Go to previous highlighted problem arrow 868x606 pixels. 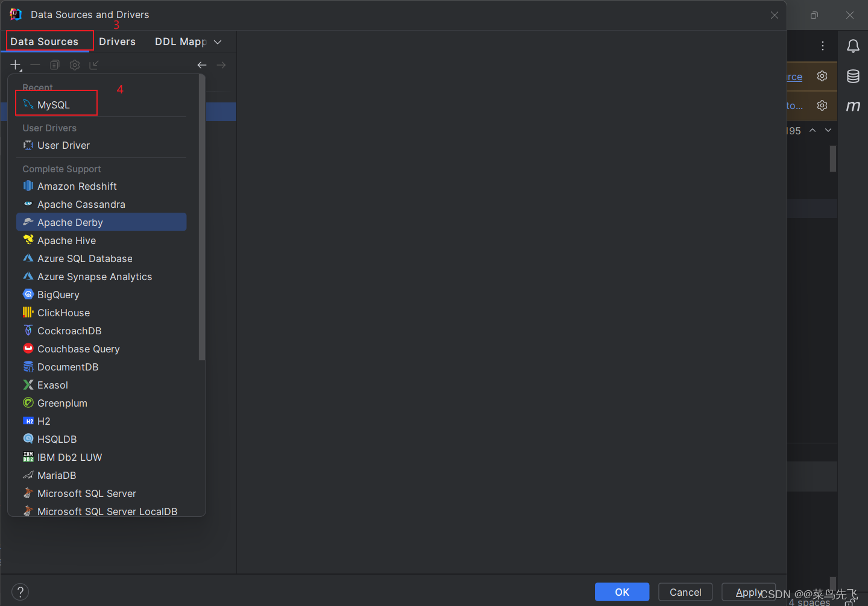coord(813,130)
